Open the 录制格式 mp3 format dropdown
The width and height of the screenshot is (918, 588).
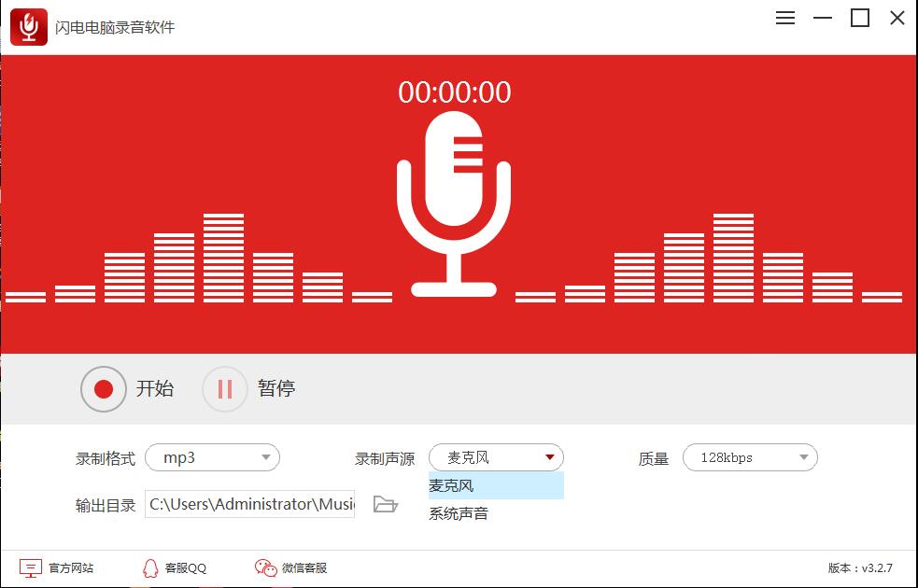[x=213, y=457]
